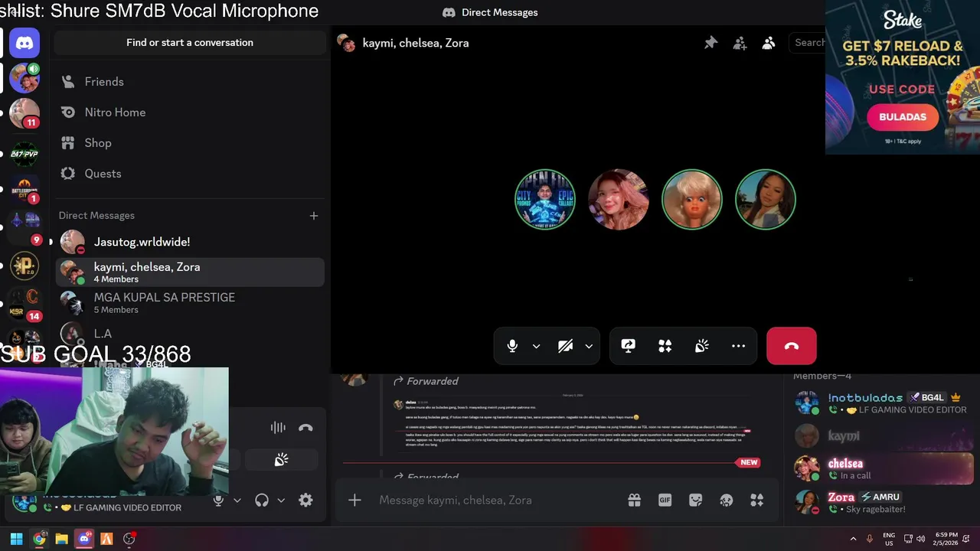Click blonde doll participant avatar
The width and height of the screenshot is (980, 551).
[692, 199]
